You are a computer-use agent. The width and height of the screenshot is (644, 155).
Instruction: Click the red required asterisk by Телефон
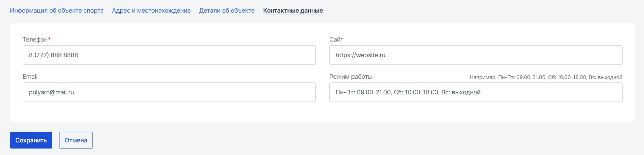click(x=49, y=39)
